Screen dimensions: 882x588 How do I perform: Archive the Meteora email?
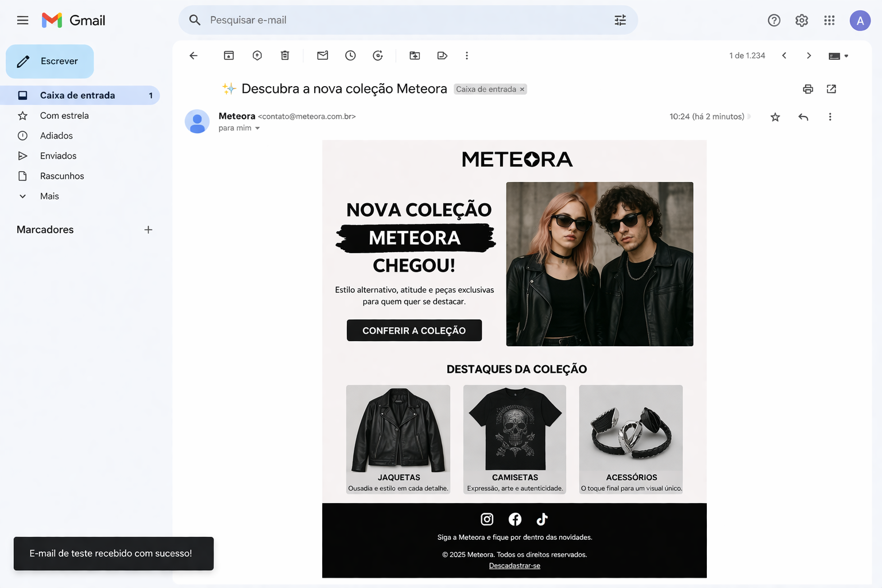229,55
